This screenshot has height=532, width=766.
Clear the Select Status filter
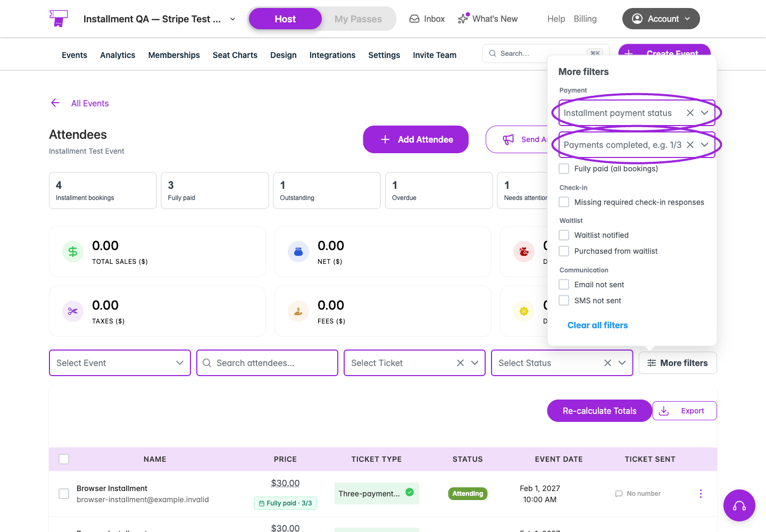(607, 363)
